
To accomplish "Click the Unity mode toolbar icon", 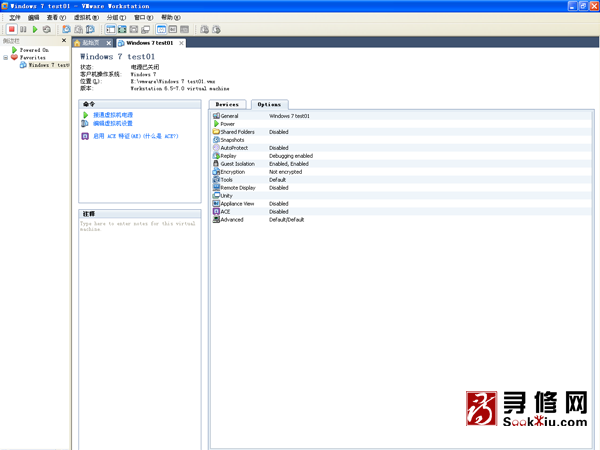I will tap(146, 29).
